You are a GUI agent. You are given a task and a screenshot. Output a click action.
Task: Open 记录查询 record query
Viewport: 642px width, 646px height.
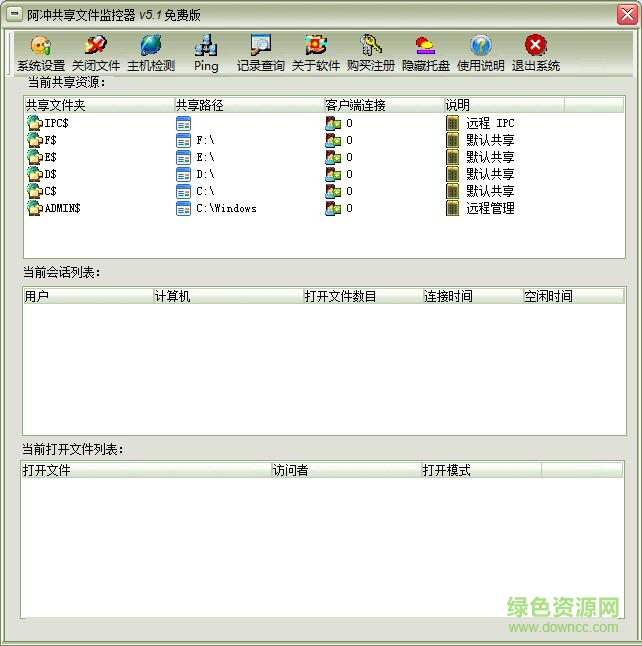tap(260, 53)
